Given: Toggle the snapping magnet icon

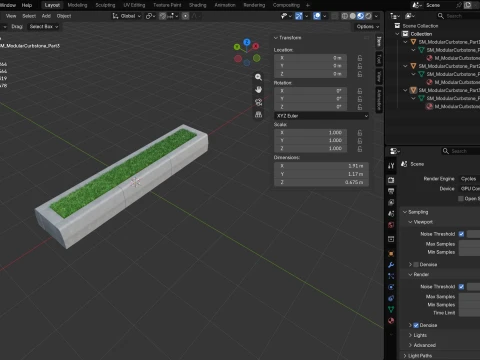Looking at the screenshot, I should [x=162, y=16].
